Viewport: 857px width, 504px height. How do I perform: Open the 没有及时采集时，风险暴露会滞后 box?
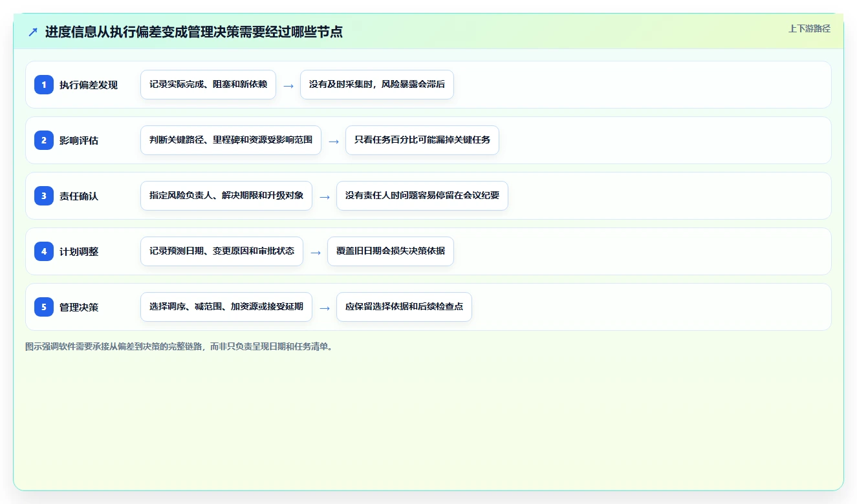coord(377,85)
